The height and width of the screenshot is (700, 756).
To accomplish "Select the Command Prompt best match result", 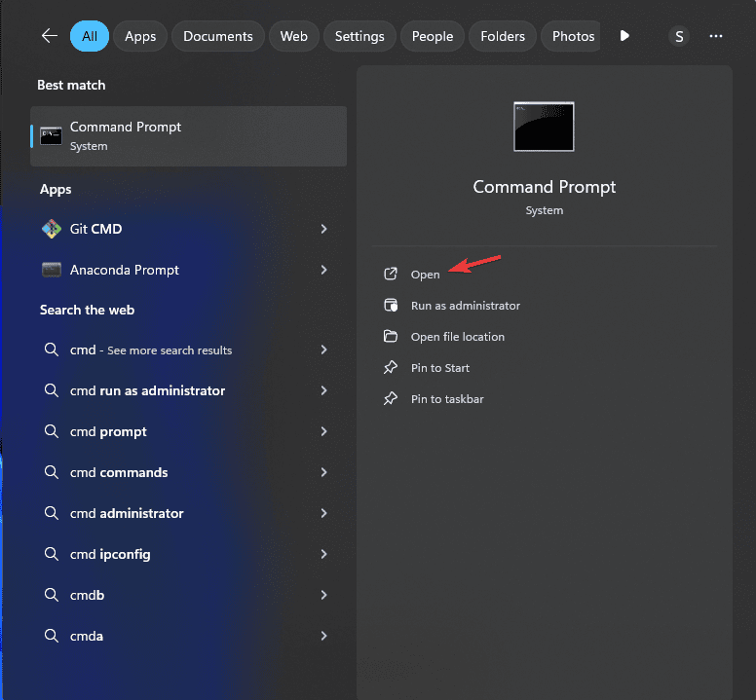I will 188,136.
